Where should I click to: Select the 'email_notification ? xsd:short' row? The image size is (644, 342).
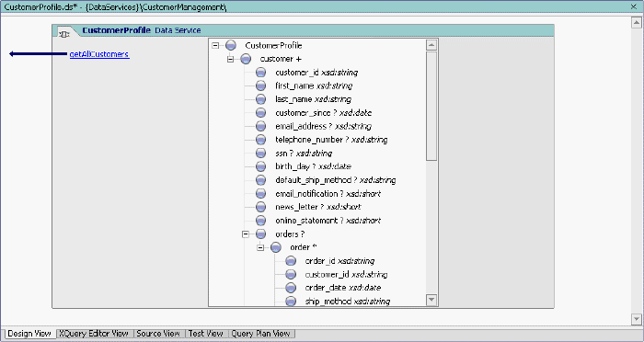coord(328,194)
